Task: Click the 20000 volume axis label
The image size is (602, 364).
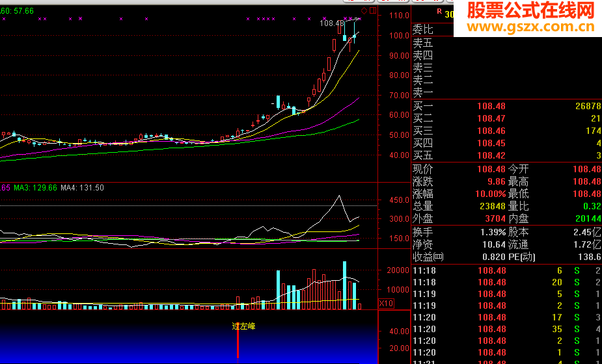Action: 398,270
